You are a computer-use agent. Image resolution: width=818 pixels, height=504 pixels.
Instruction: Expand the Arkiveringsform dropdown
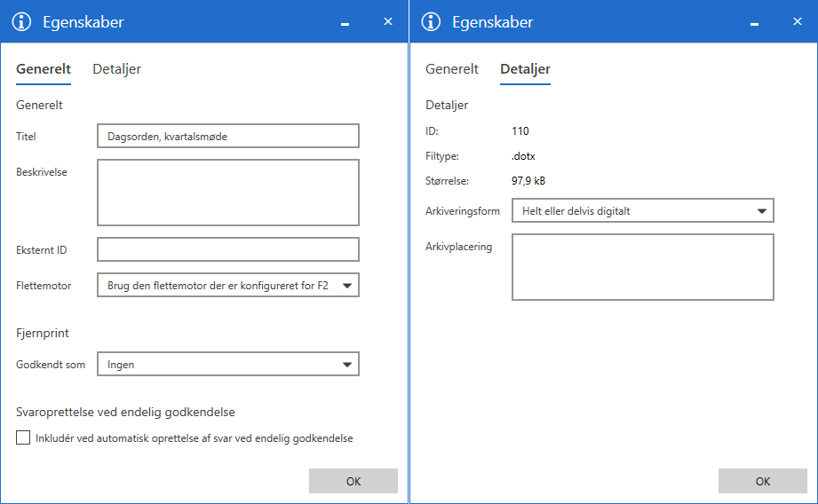tap(643, 210)
